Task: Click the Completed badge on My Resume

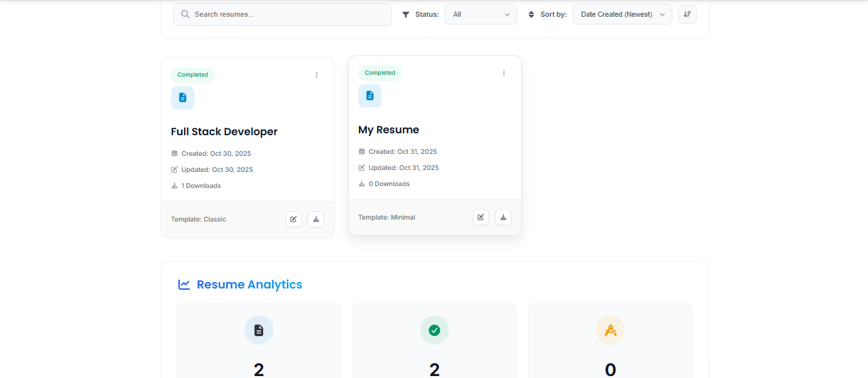Action: click(x=380, y=73)
